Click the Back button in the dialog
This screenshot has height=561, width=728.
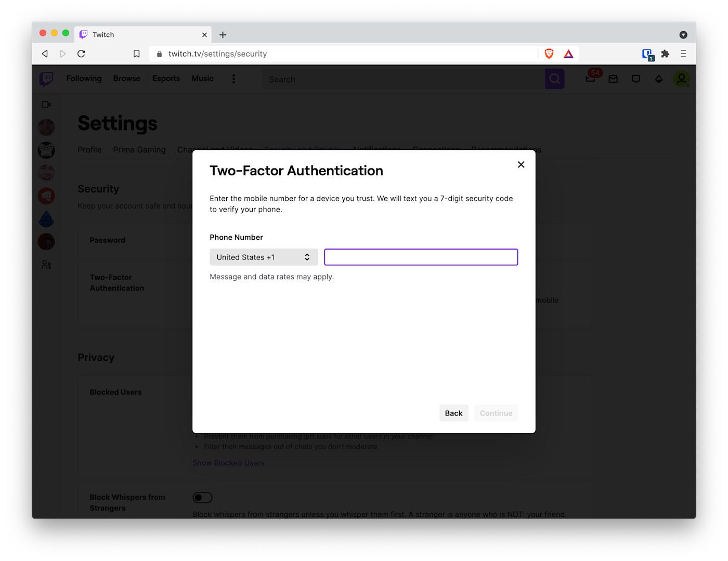coord(453,413)
